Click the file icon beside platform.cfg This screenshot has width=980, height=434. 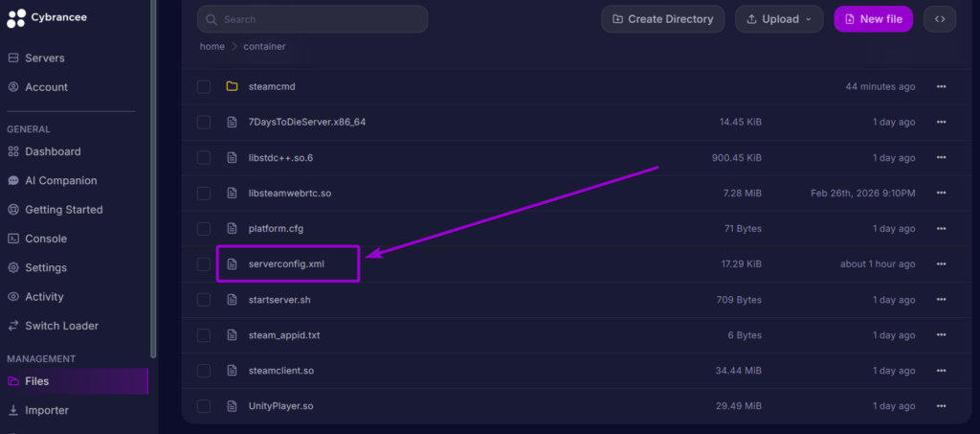pos(232,229)
